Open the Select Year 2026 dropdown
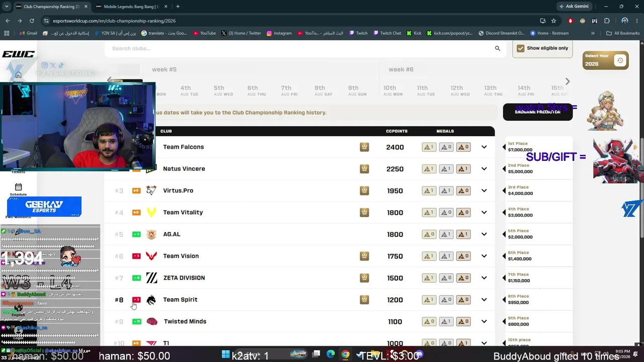The image size is (644, 362). pos(606,60)
